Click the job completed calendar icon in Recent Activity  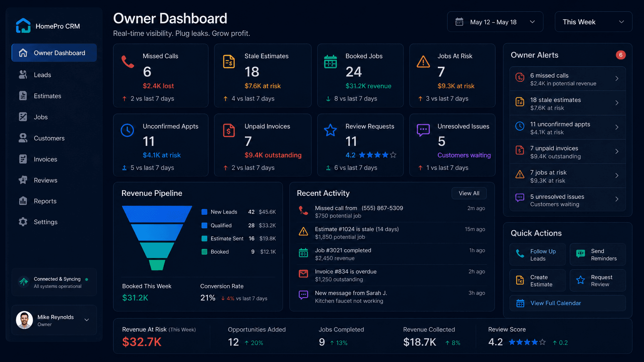point(304,253)
